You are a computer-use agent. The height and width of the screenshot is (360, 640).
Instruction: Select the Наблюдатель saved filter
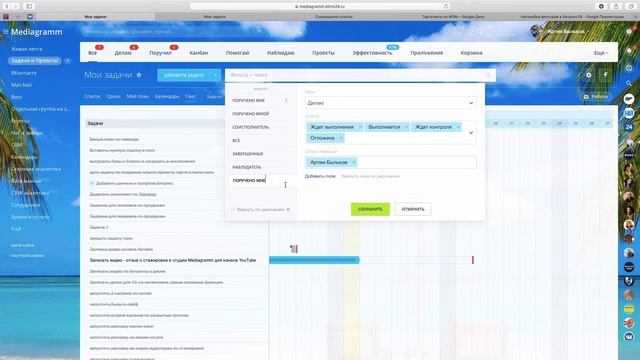coord(247,167)
